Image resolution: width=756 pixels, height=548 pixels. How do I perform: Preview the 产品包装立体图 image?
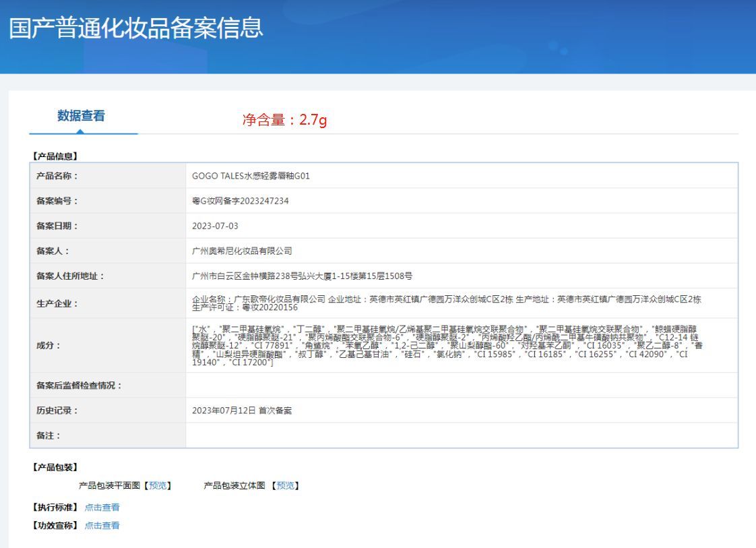286,485
